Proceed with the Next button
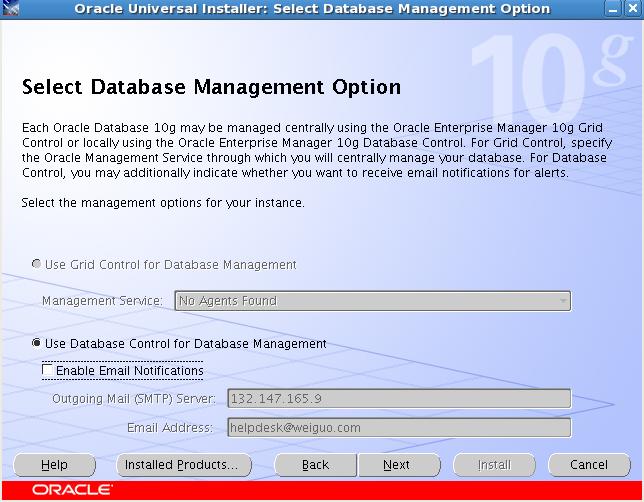The image size is (644, 502). pos(398,465)
